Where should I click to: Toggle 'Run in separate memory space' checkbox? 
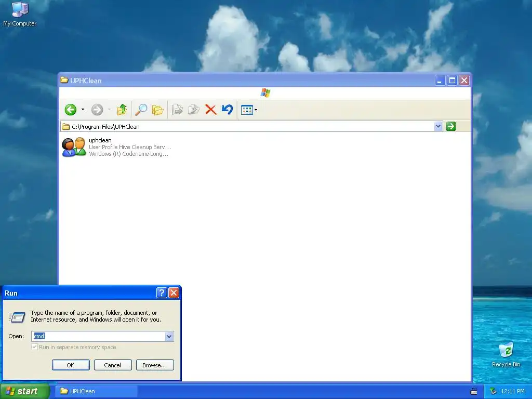pyautogui.click(x=34, y=347)
